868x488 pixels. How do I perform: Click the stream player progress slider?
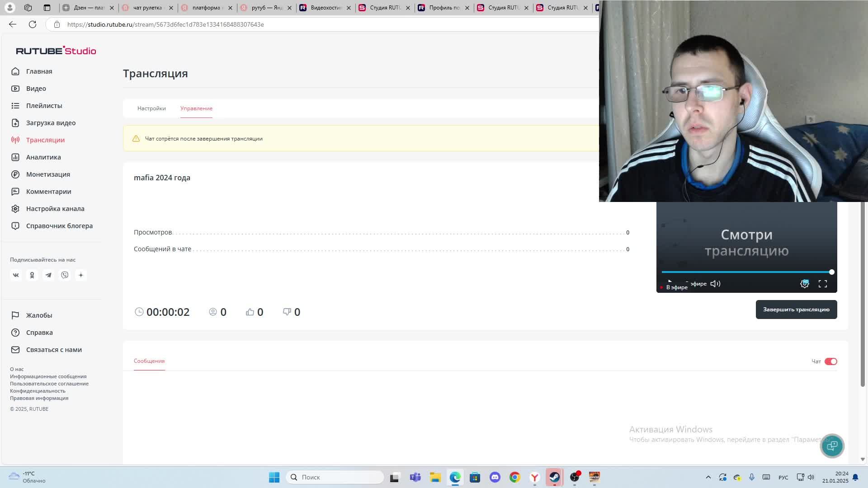click(x=746, y=272)
